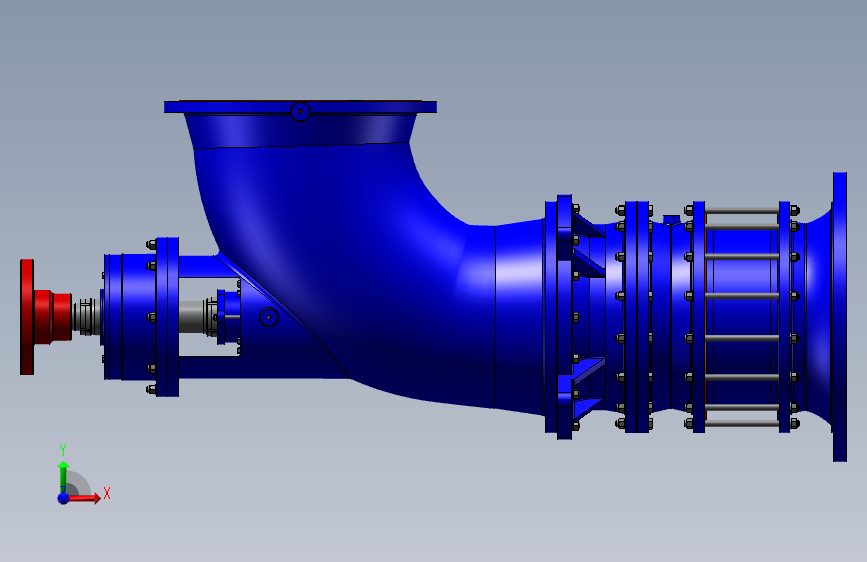
Task: Click the blue Z axis ball at the triad origin
Action: point(63,498)
